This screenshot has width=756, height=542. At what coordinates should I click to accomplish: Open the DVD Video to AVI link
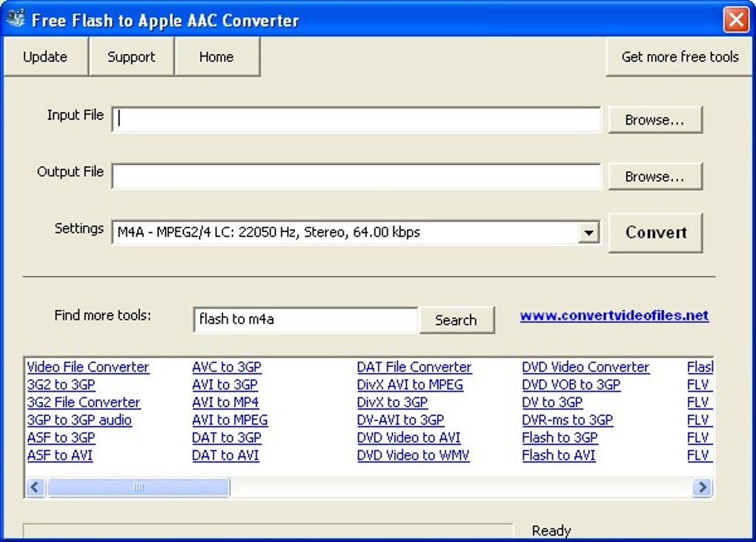[409, 437]
